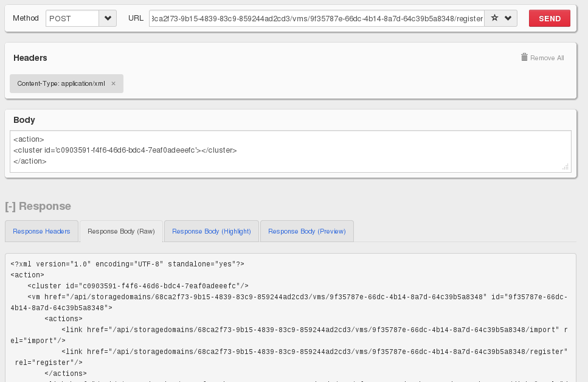Click the raw XML response text area
This screenshot has width=588, height=382.
(290, 316)
